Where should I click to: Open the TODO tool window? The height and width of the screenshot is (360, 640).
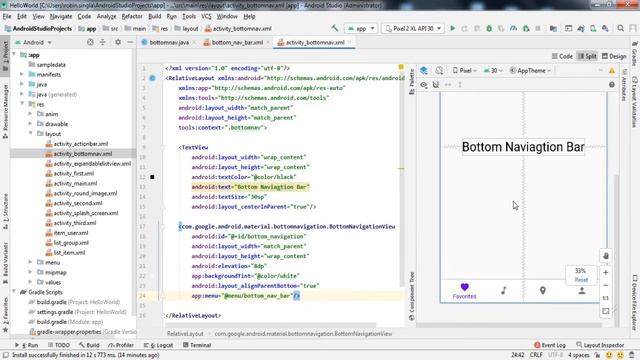[x=59, y=345]
